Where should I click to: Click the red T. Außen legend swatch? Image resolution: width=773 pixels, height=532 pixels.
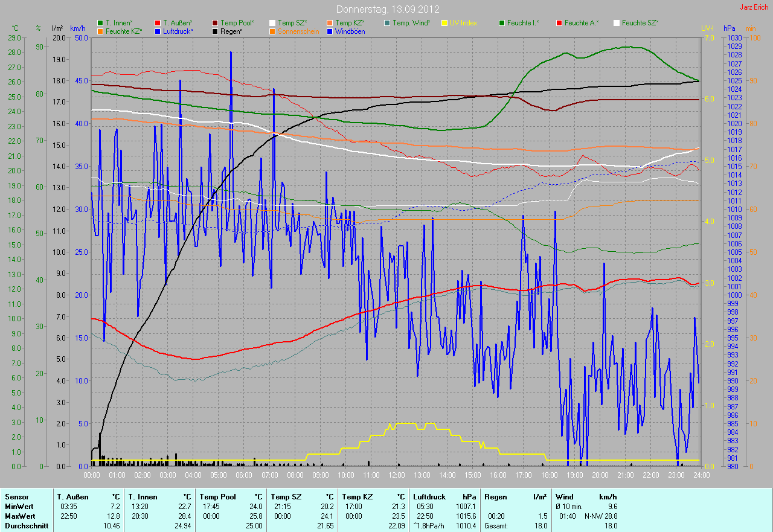(158, 23)
